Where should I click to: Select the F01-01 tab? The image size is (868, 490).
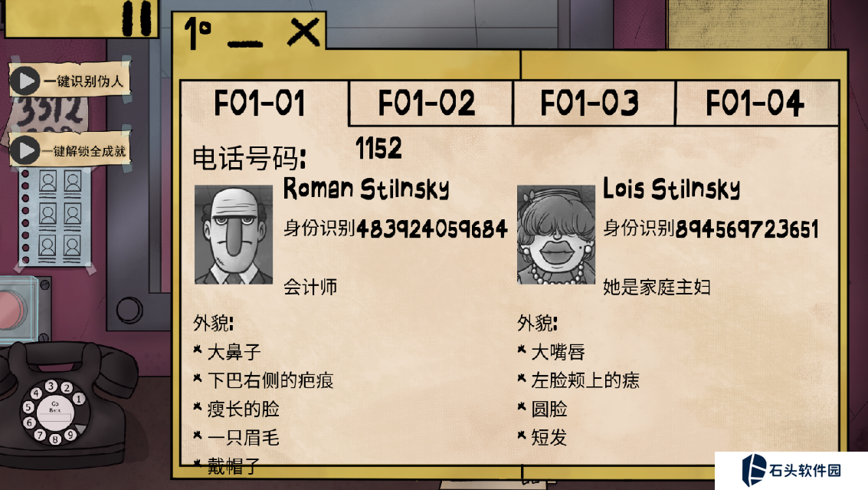(x=260, y=103)
